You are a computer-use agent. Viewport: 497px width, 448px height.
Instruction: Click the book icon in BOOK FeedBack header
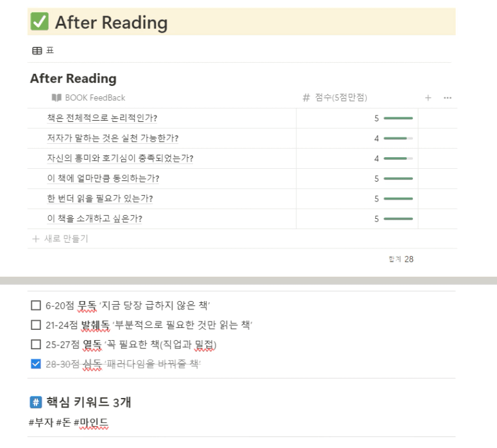[x=56, y=98]
